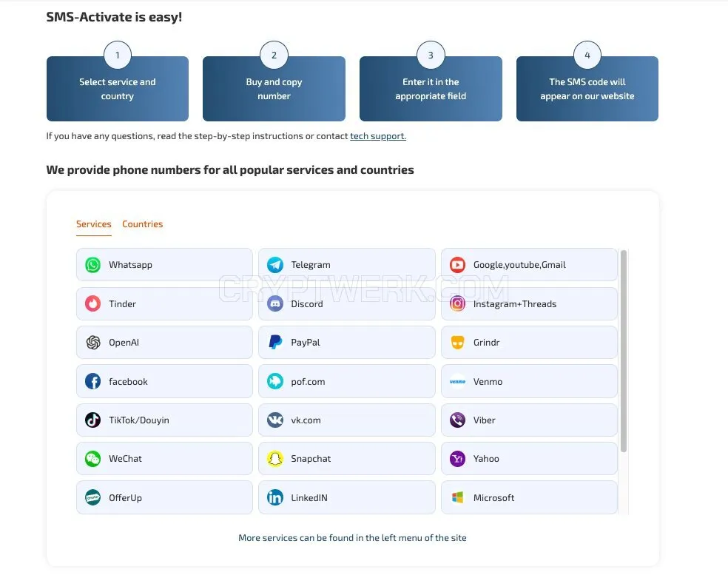Click step 2 Buy and copy number card

pyautogui.click(x=274, y=89)
